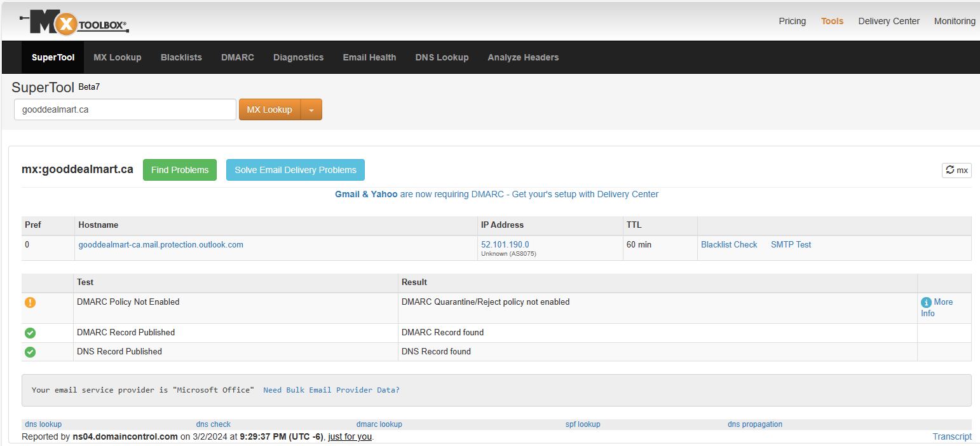Open the Email Health tab
The width and height of the screenshot is (980, 446).
[x=369, y=57]
